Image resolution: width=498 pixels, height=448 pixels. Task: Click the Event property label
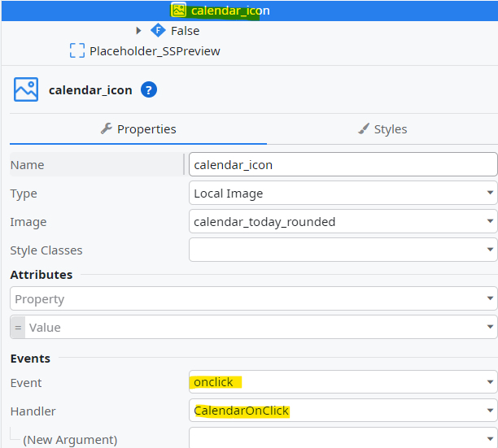tap(26, 383)
